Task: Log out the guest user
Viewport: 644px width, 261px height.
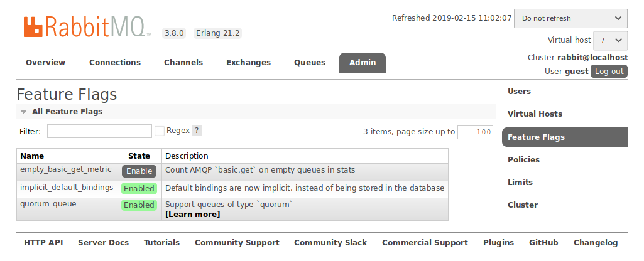Action: click(x=609, y=72)
